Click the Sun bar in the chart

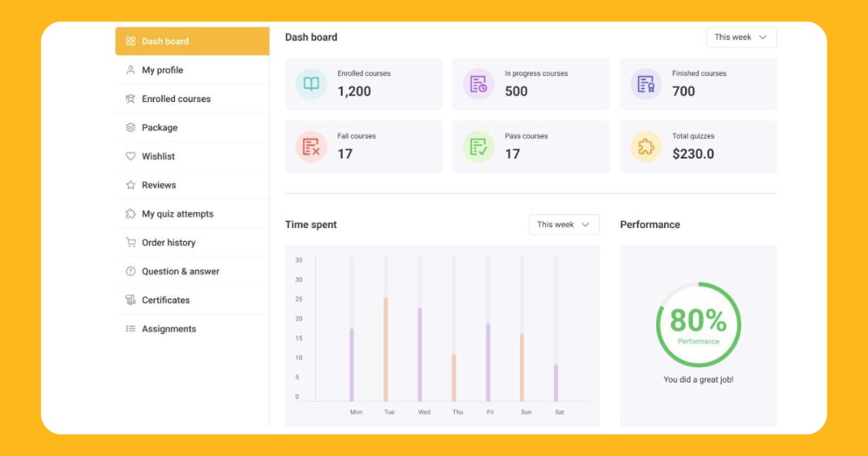pyautogui.click(x=522, y=368)
